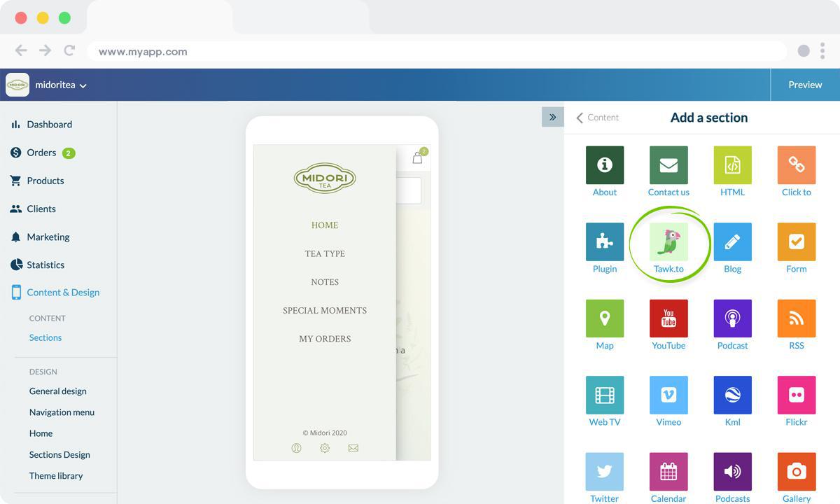Pick the Vimeo section icon

(668, 395)
